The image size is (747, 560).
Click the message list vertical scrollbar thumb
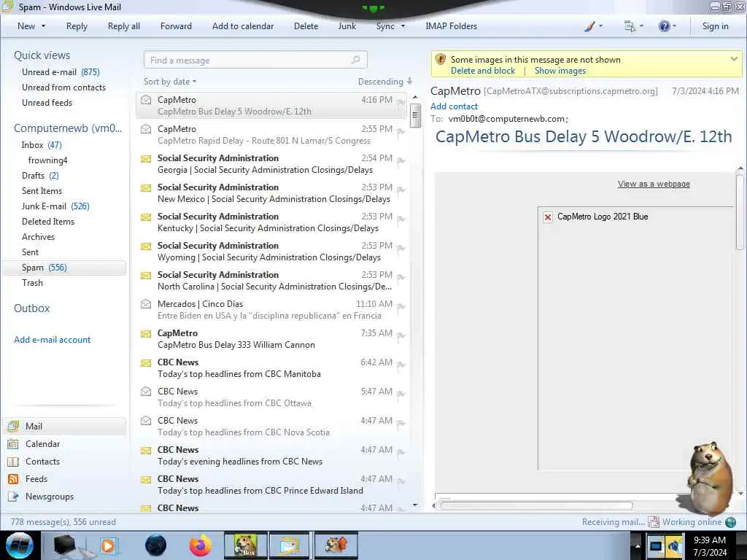point(415,115)
